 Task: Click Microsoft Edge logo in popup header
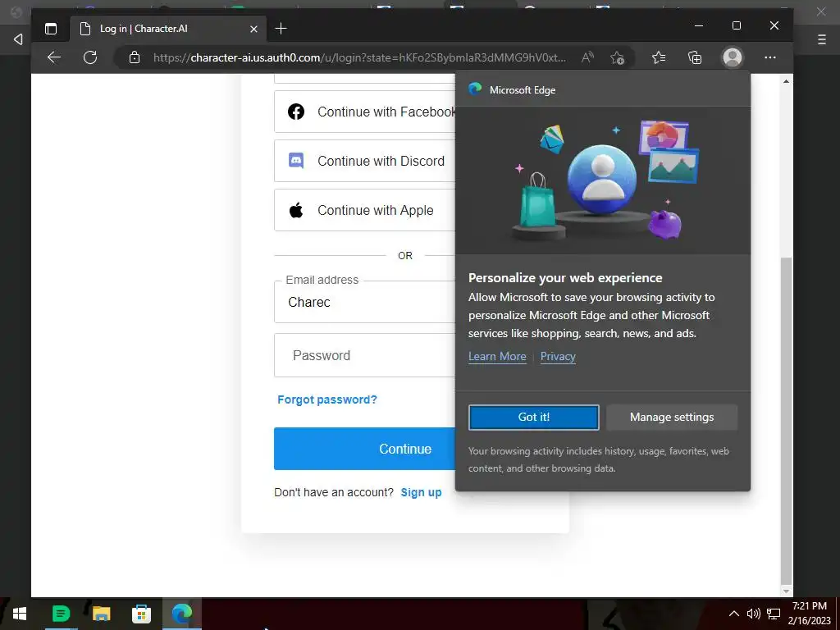[x=475, y=89]
